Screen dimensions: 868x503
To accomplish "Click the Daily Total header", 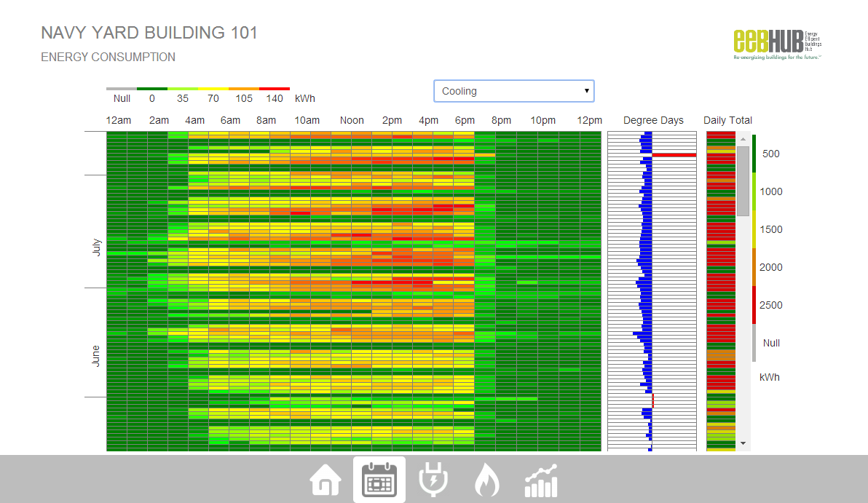I will click(728, 120).
